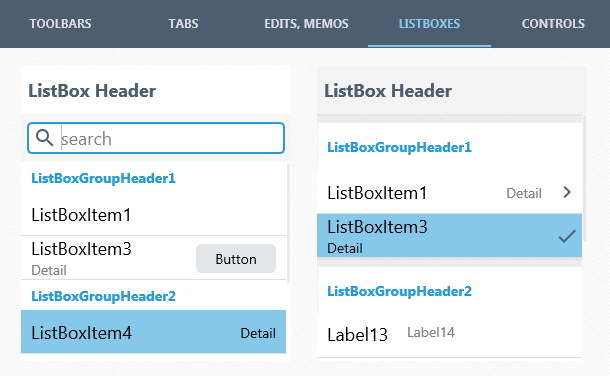This screenshot has height=376, width=610.
Task: Switch to the TABS tab
Action: pyautogui.click(x=183, y=24)
